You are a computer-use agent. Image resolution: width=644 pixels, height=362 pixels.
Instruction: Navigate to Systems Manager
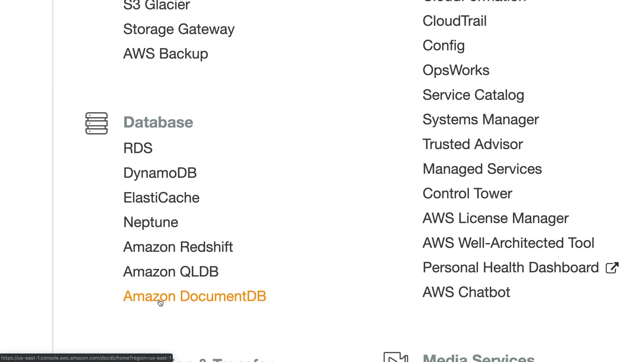[480, 120]
